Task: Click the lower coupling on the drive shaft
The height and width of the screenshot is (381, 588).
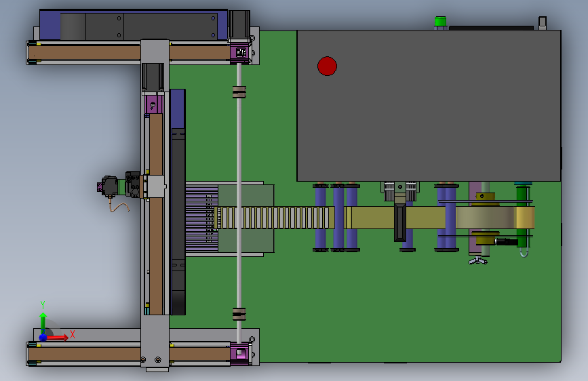Action: (x=239, y=315)
